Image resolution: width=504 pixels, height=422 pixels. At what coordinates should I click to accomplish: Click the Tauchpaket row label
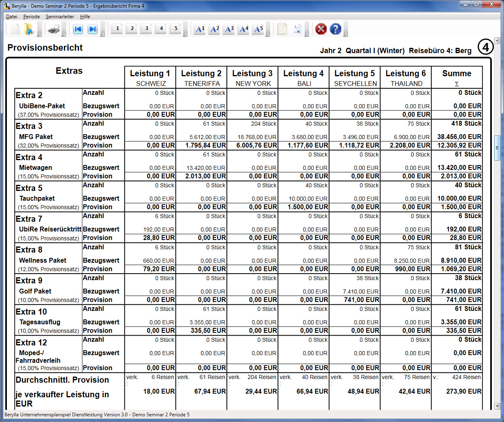point(37,198)
